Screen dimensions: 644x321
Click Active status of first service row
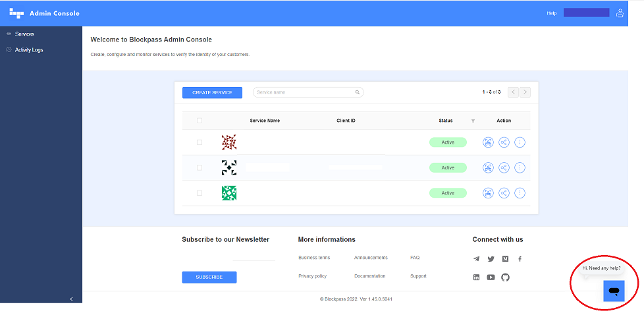click(x=448, y=142)
